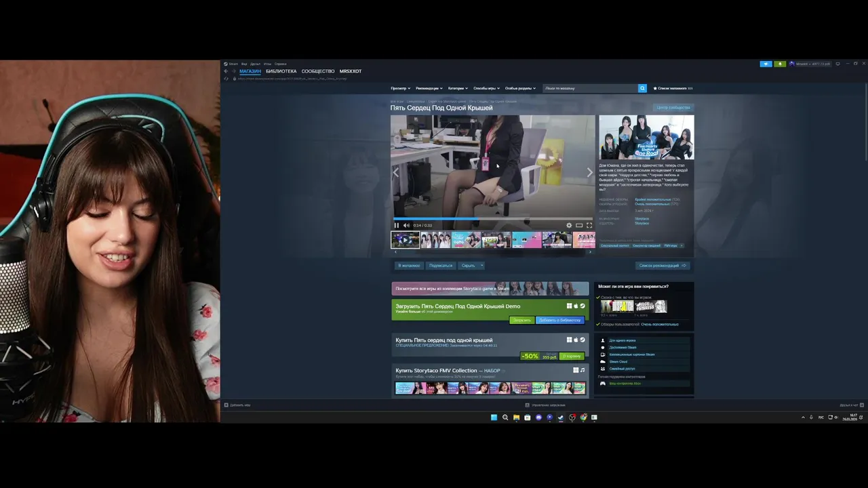This screenshot has height=488, width=868.
Task: Expand the Особые разделы dropdown
Action: point(520,88)
